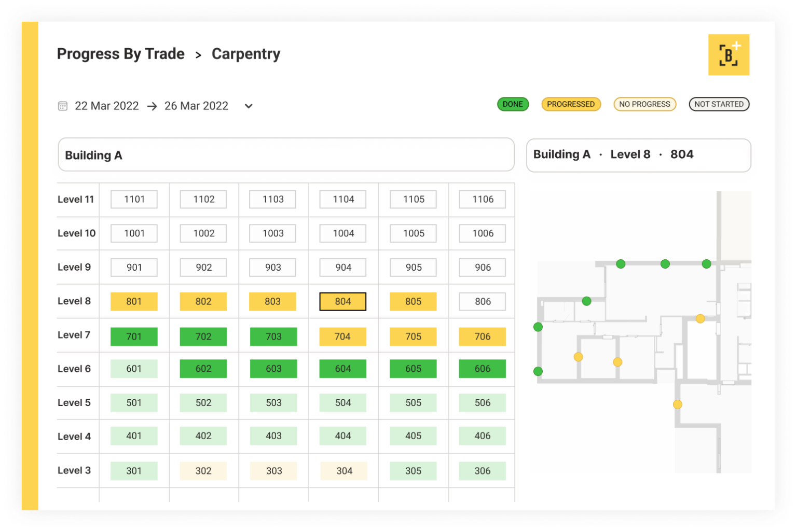The height and width of the screenshot is (532, 797).
Task: Select the highlighted unit 804 cell
Action: 342,301
